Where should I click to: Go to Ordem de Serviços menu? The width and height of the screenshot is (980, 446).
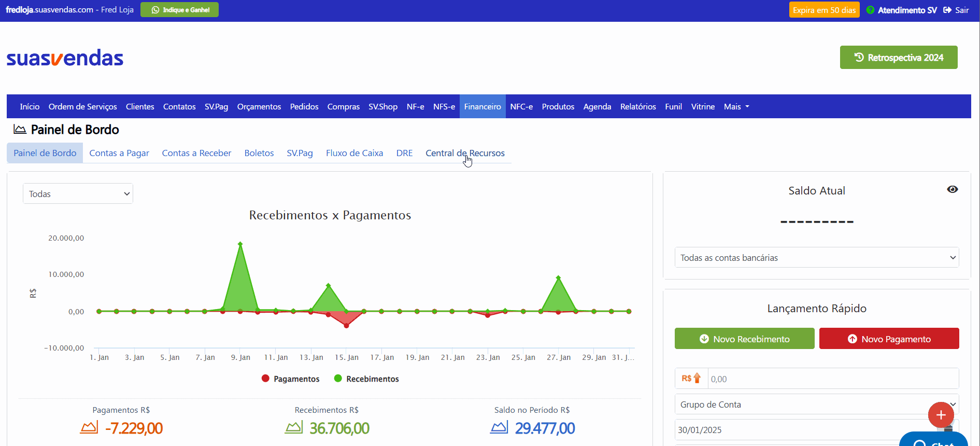(x=83, y=106)
